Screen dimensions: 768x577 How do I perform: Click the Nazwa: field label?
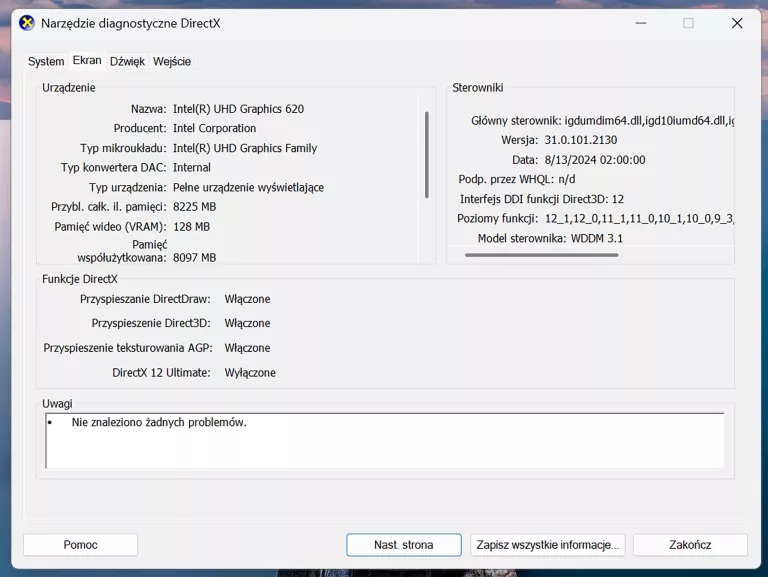coord(148,109)
